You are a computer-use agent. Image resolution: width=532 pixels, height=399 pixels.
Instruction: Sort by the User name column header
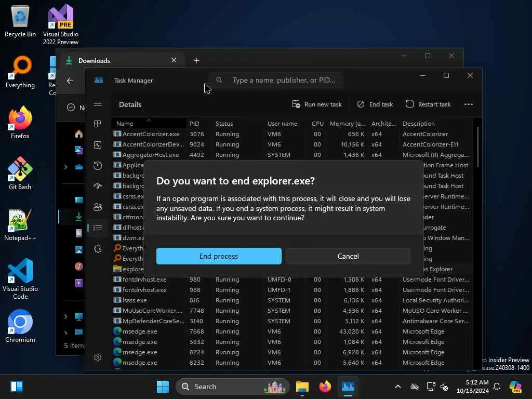(x=287, y=124)
